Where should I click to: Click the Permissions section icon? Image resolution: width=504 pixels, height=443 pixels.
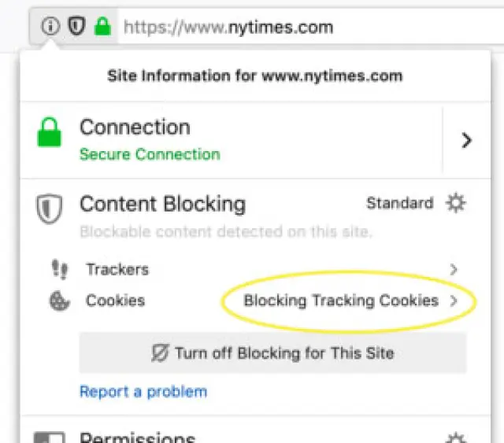[x=50, y=437]
